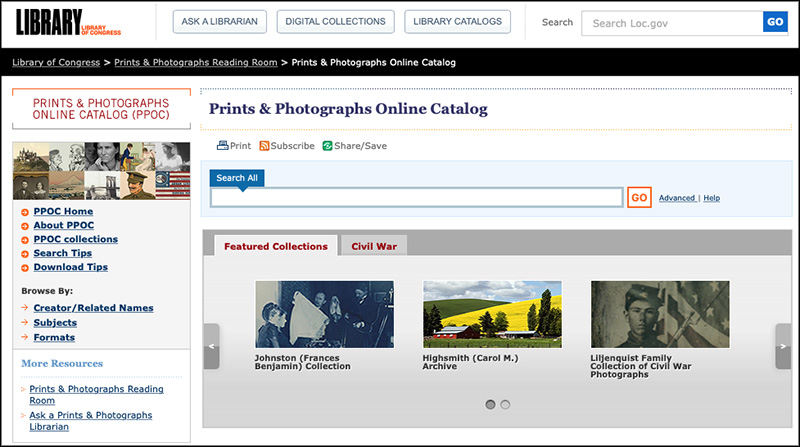The width and height of the screenshot is (800, 447).
Task: Open the PPOC collections link
Action: 76,239
